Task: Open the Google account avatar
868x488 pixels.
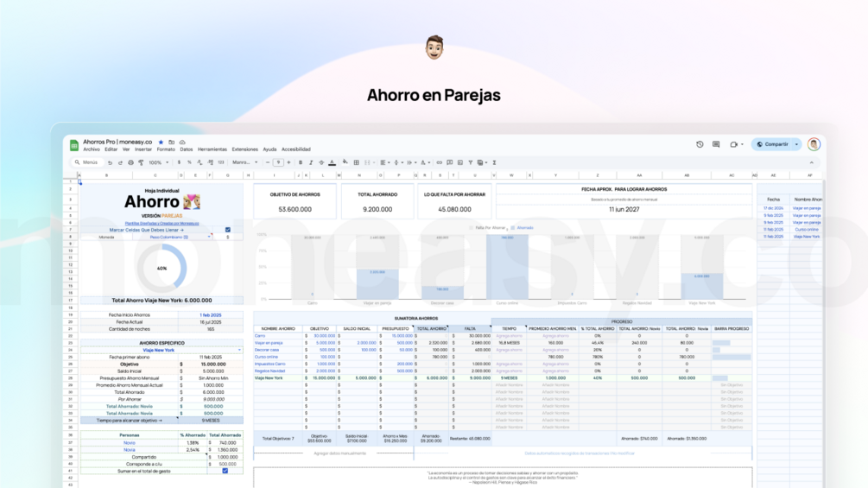Action: click(814, 144)
